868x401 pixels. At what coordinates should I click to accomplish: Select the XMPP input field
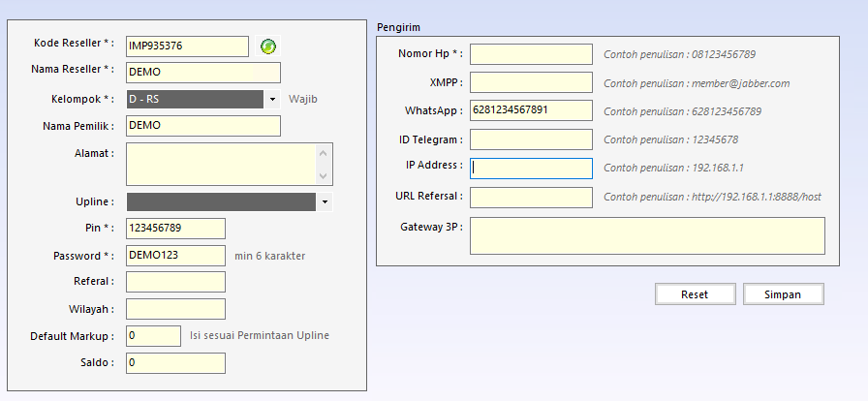coord(531,82)
